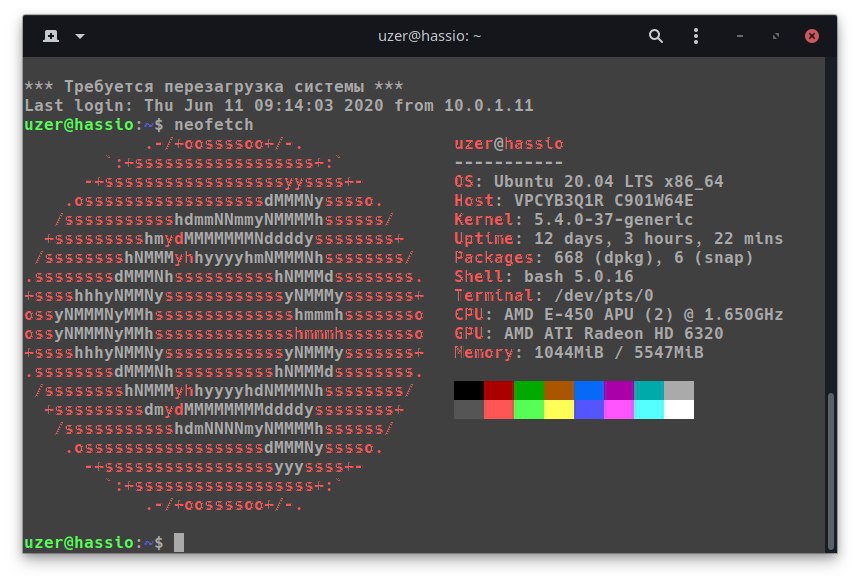Click the 'Требуется перезагрузка системы' message
Viewport: 860px width, 584px height.
click(214, 87)
